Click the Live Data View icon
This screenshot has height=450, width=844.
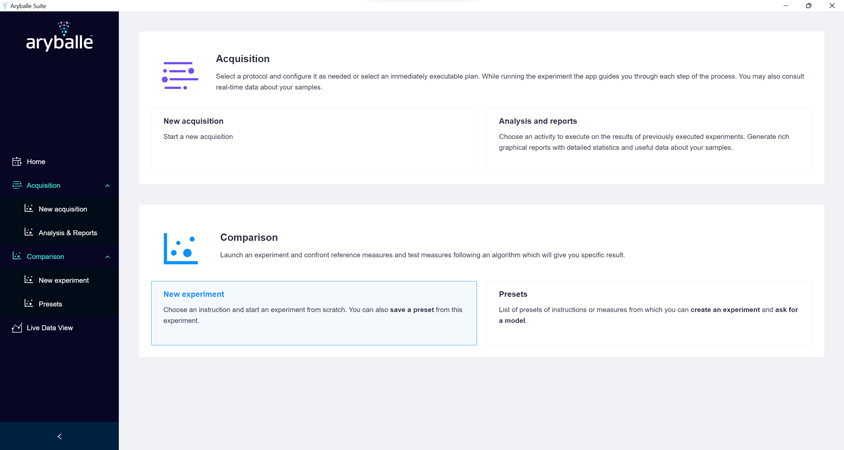tap(17, 327)
